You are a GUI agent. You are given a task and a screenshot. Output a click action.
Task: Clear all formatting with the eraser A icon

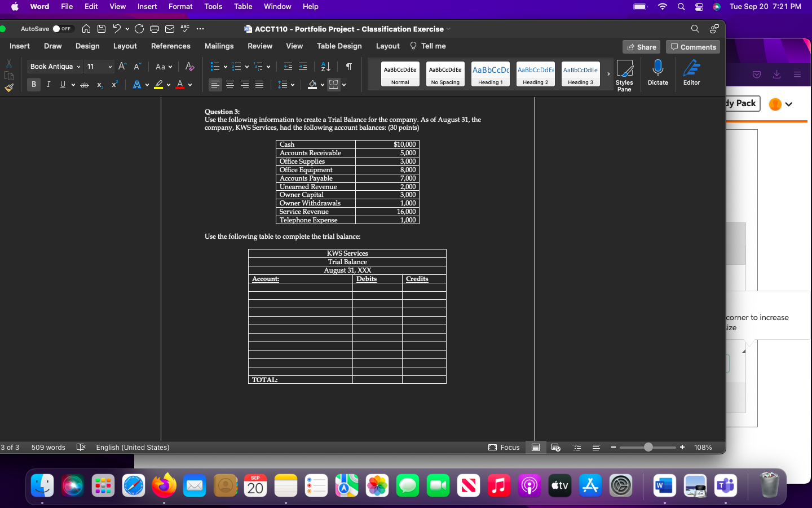click(190, 67)
